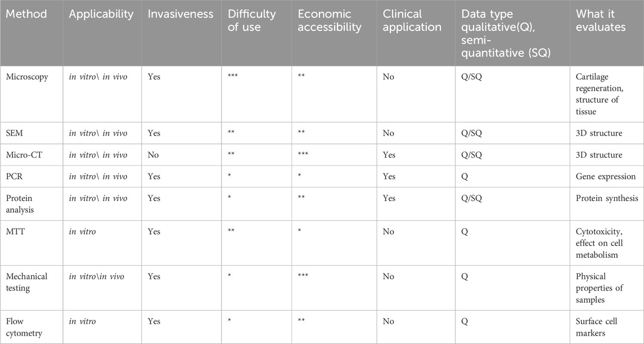Image resolution: width=644 pixels, height=344 pixels.
Task: Click the SEM method cell
Action: click(14, 133)
